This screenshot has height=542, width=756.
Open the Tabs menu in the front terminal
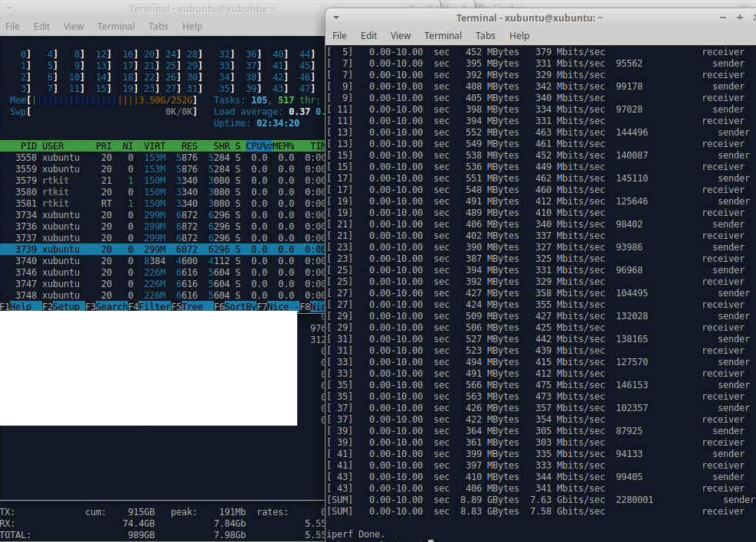click(x=485, y=36)
